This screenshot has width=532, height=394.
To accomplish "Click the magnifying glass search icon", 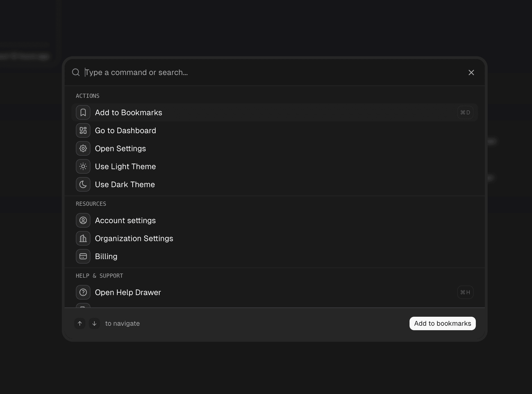I will (76, 72).
